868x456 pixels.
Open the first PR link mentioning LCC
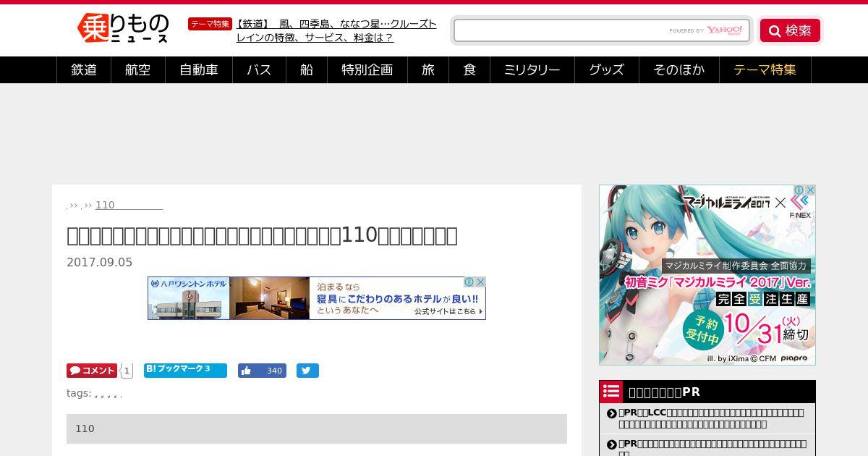pyautogui.click(x=712, y=418)
